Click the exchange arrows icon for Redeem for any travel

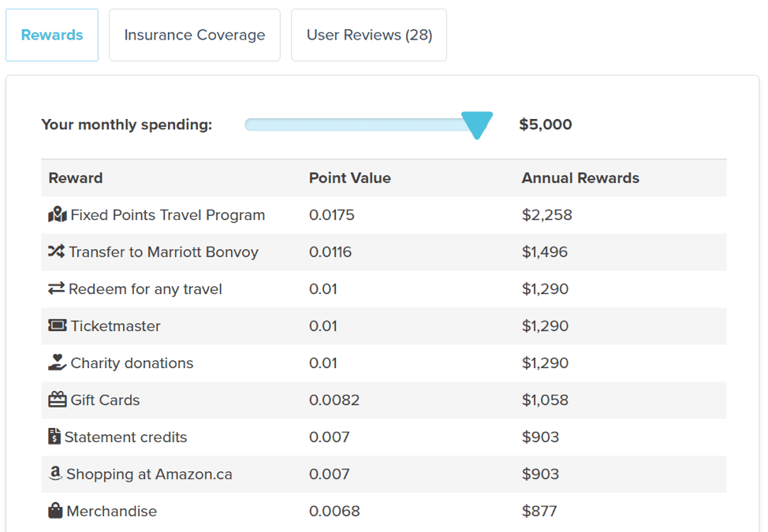coord(56,288)
